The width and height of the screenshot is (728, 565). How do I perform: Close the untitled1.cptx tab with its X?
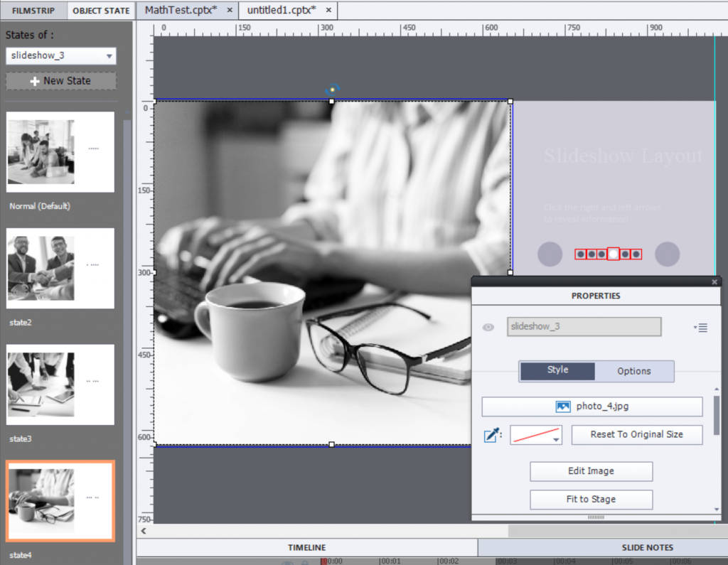pyautogui.click(x=328, y=11)
